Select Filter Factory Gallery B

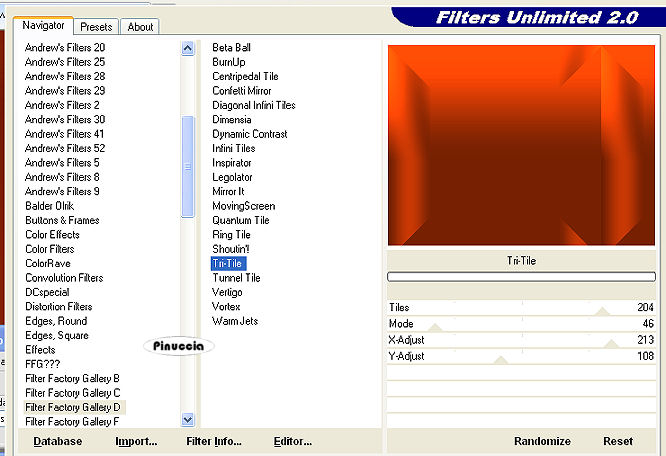click(x=72, y=379)
